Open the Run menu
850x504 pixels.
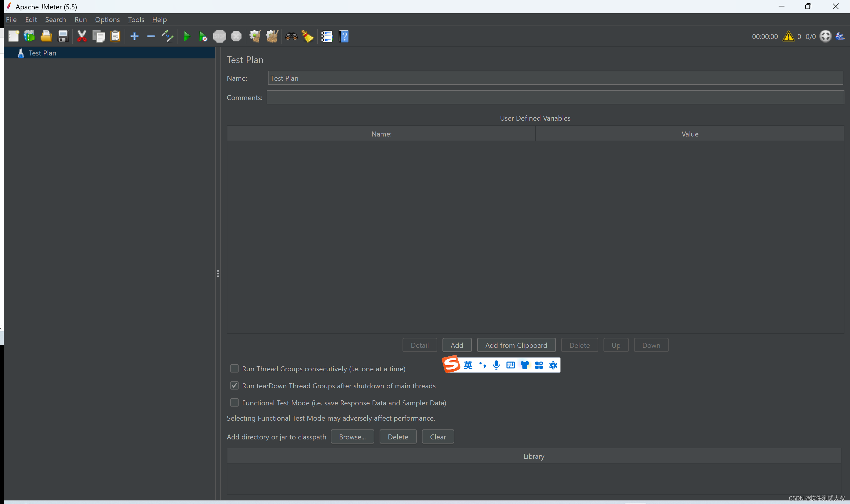coord(81,20)
